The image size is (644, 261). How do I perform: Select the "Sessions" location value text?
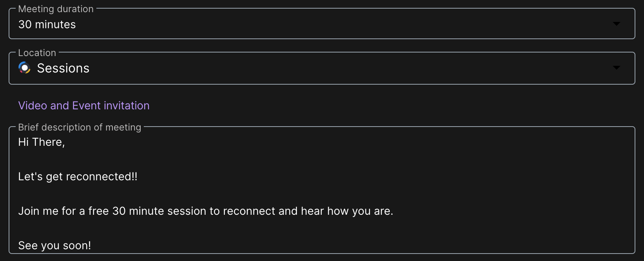click(x=63, y=68)
